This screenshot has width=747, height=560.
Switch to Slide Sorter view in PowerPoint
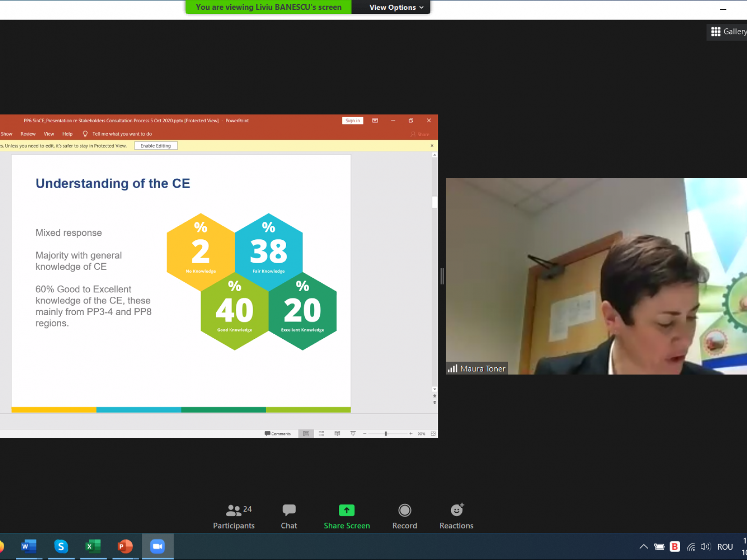[x=322, y=434]
